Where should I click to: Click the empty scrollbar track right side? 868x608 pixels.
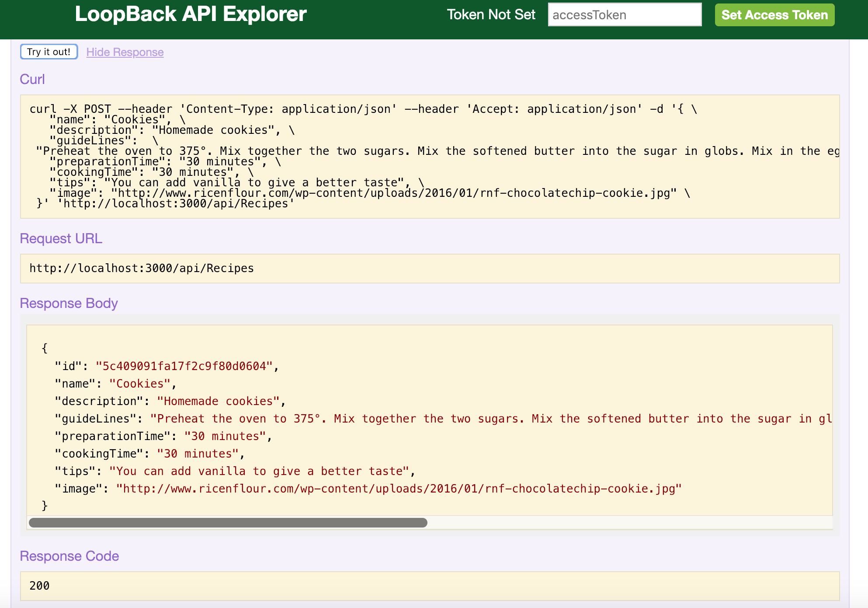629,523
